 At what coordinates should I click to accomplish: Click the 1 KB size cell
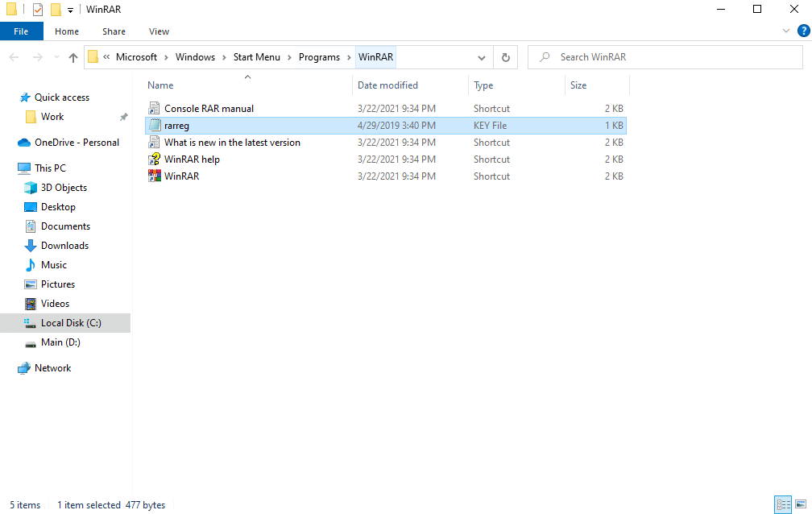(614, 126)
